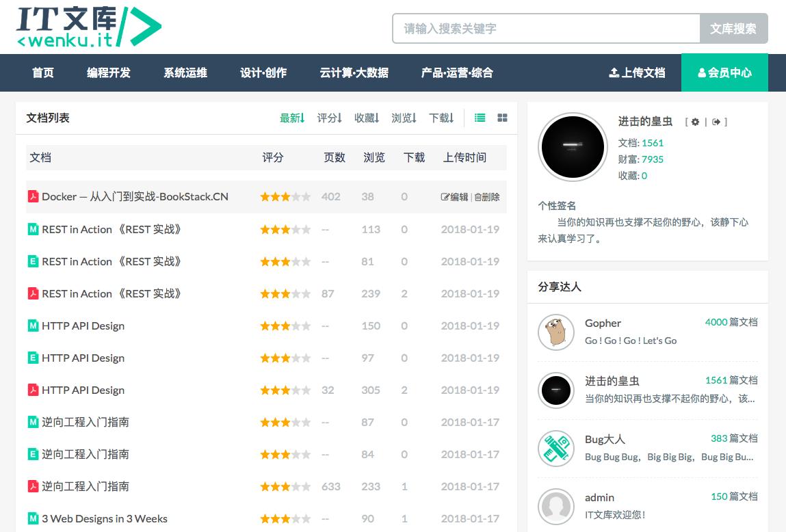The height and width of the screenshot is (532, 786).
Task: Enable list view layout
Action: pyautogui.click(x=480, y=118)
